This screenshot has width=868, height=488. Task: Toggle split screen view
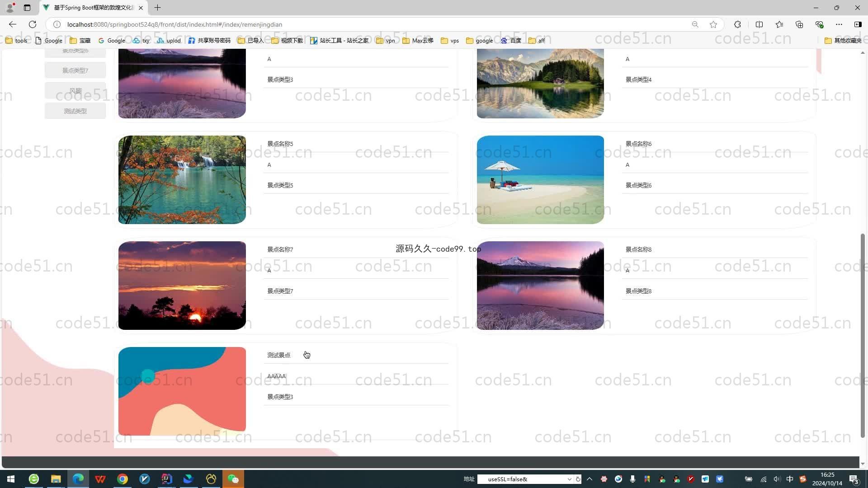pos(759,24)
